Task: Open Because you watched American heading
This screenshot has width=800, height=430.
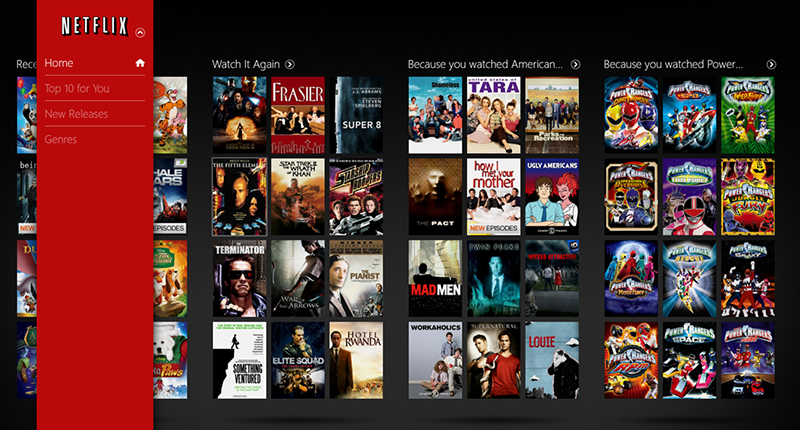Action: [x=485, y=64]
